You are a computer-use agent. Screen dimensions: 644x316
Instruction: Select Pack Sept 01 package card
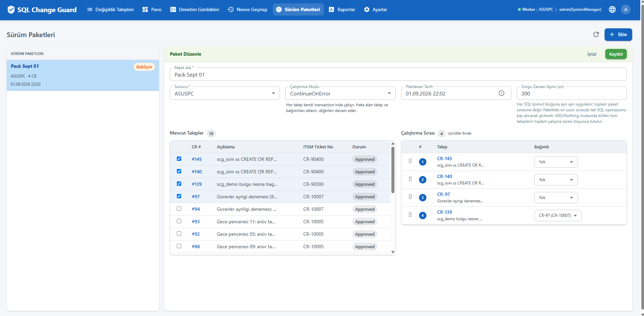tap(83, 75)
